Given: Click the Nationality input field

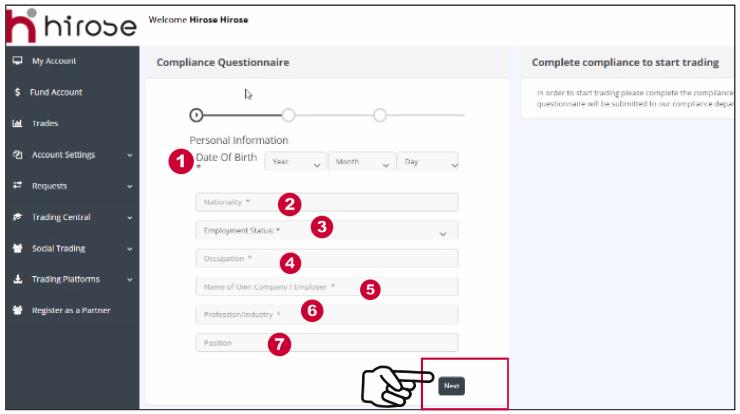Looking at the screenshot, I should point(326,202).
